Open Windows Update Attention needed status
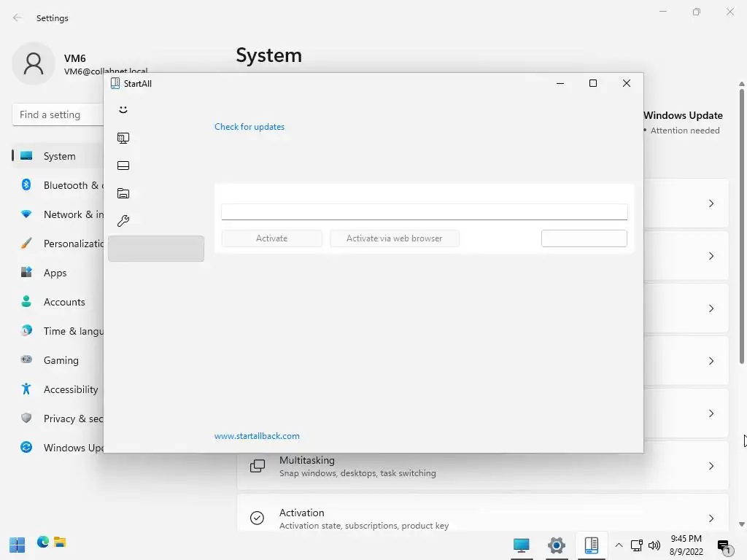This screenshot has height=560, width=747. [683, 122]
